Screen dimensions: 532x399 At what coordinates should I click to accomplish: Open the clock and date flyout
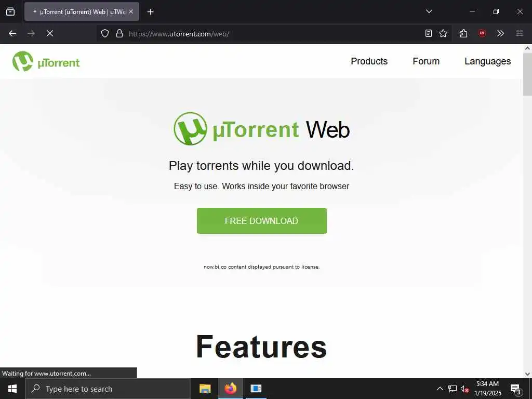coord(487,389)
